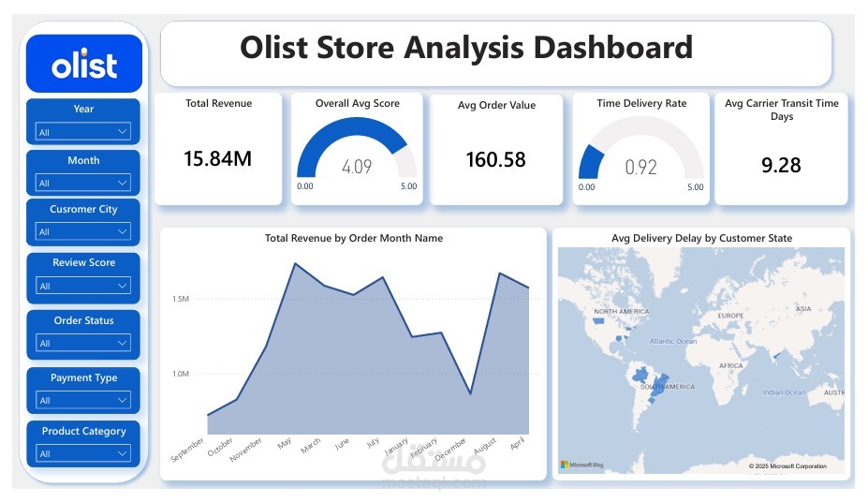Viewport: 868px width, 502px height.
Task: Click the Year slicer header
Action: click(83, 109)
